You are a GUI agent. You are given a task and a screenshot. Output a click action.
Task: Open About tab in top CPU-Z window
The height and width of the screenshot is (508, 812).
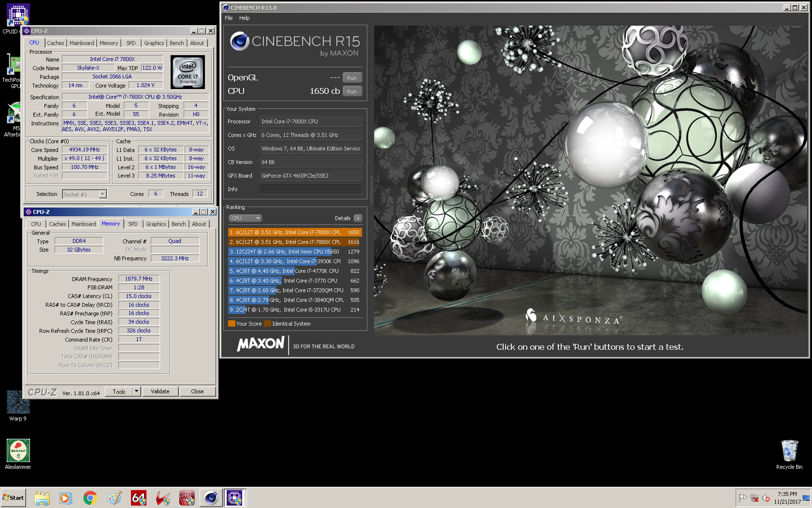197,43
